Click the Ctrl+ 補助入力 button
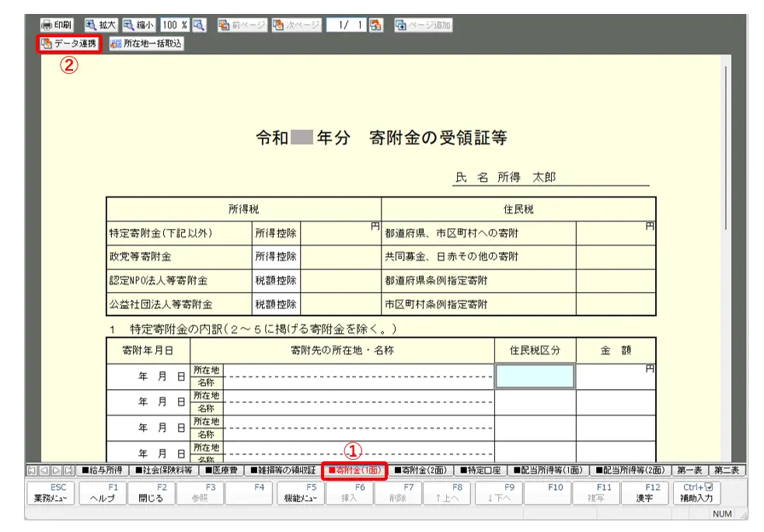The width and height of the screenshot is (764, 532). tap(697, 493)
